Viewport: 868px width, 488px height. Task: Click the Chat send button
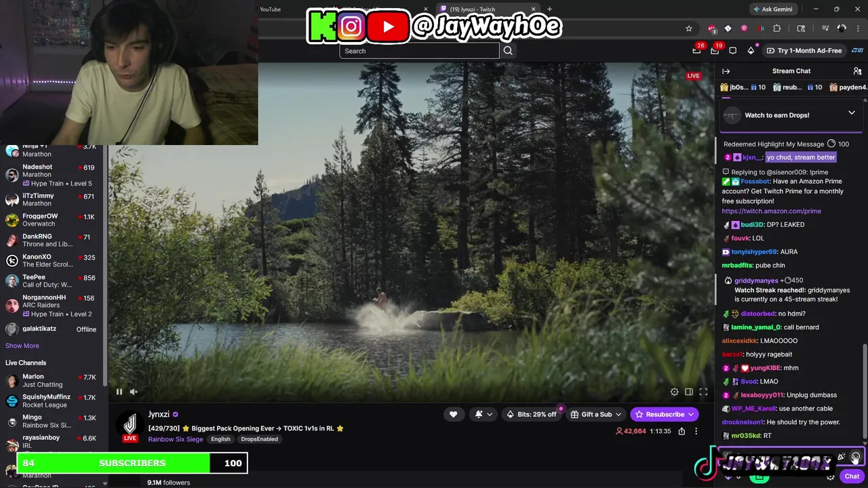852,476
